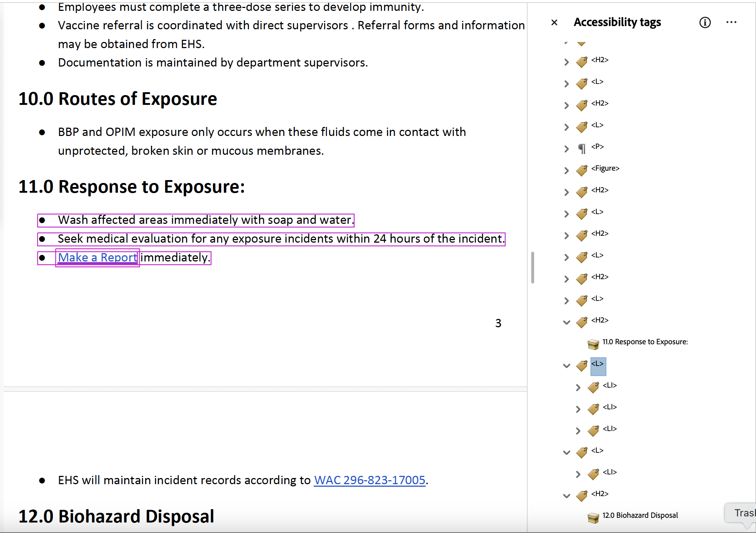Select the highlighted <L> list tag icon
756x533 pixels.
tap(581, 366)
